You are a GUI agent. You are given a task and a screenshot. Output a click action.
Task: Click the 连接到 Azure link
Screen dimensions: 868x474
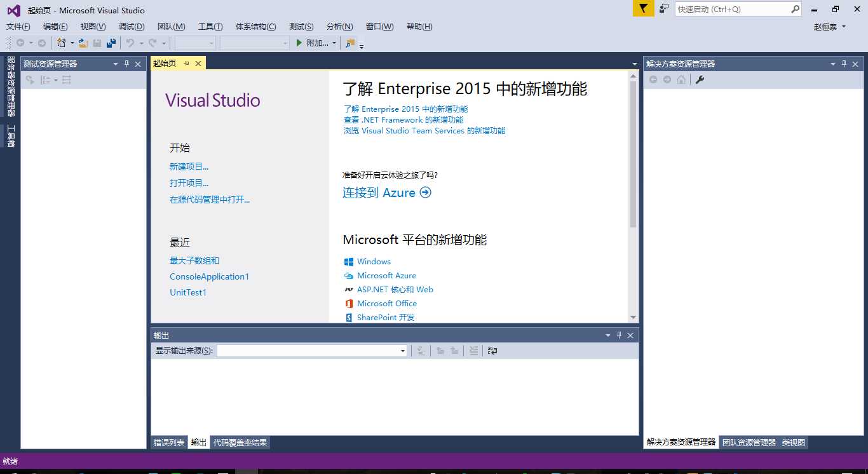[387, 193]
